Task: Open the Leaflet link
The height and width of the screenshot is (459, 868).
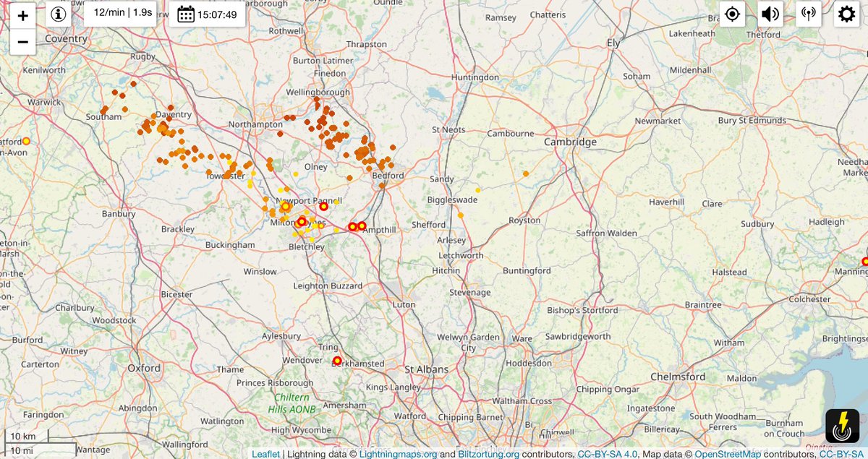Action: [265, 454]
